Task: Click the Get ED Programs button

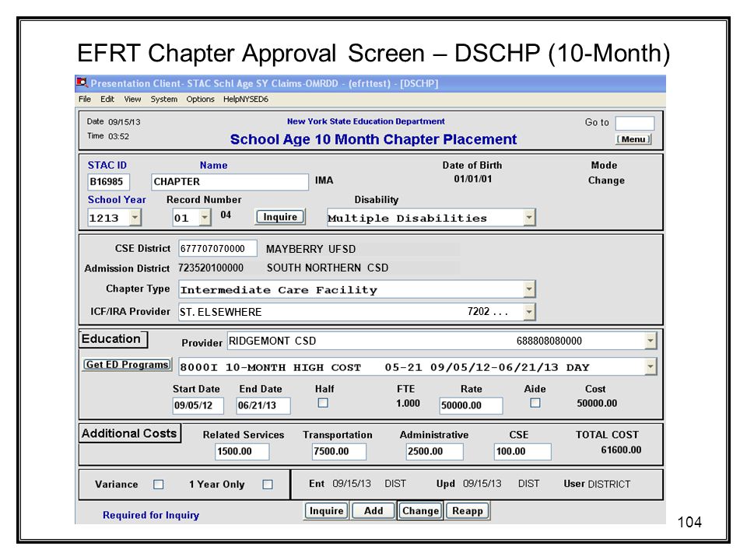Action: (127, 365)
